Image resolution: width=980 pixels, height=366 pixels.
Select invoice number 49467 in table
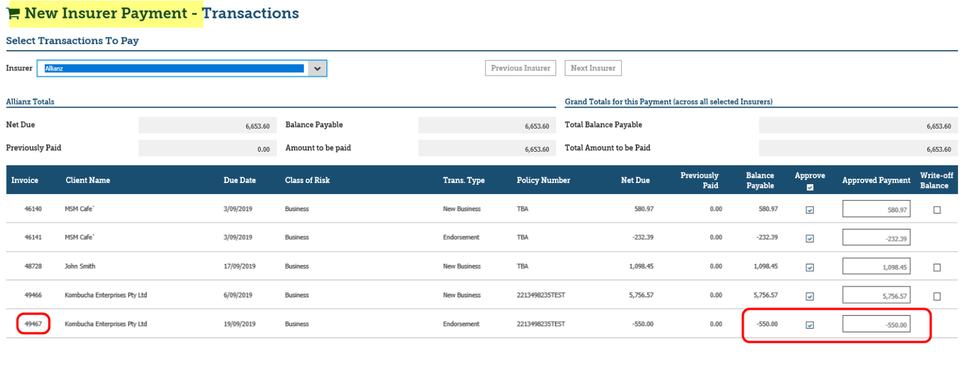pyautogui.click(x=33, y=324)
